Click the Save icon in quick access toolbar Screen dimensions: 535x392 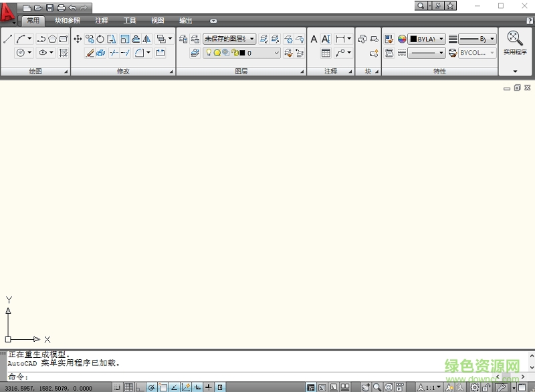(49, 7)
